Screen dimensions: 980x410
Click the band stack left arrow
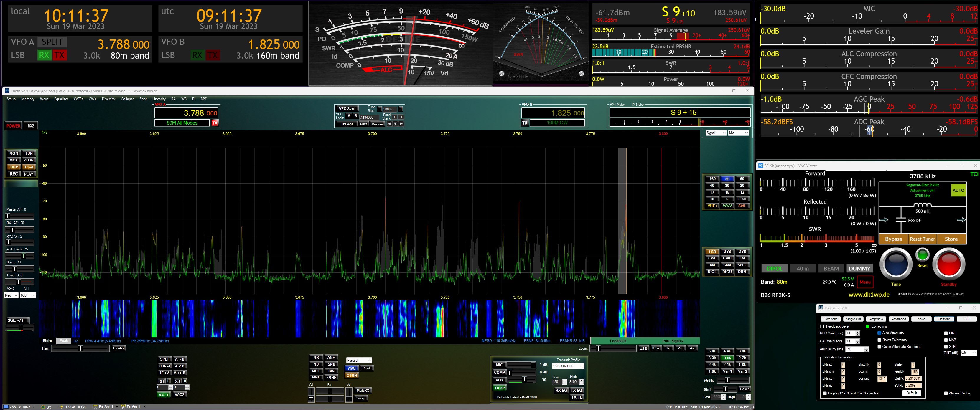pos(389,124)
